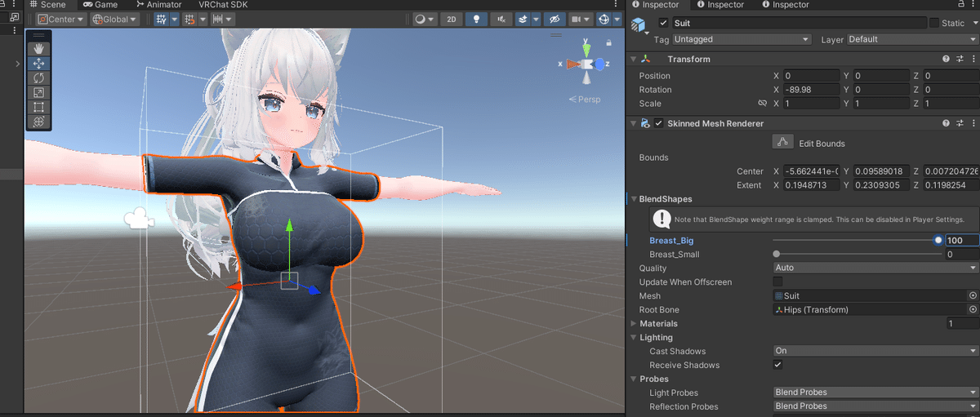The image size is (980, 417).
Task: Check Update When Offscreen
Action: click(777, 282)
